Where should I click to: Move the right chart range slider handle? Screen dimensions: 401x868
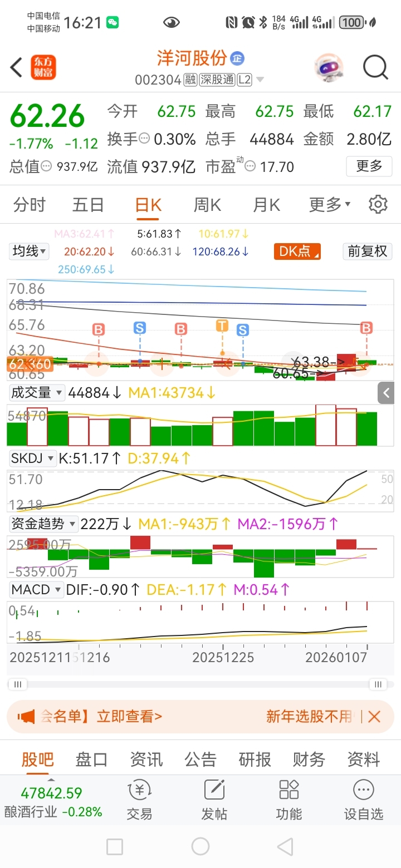[378, 684]
